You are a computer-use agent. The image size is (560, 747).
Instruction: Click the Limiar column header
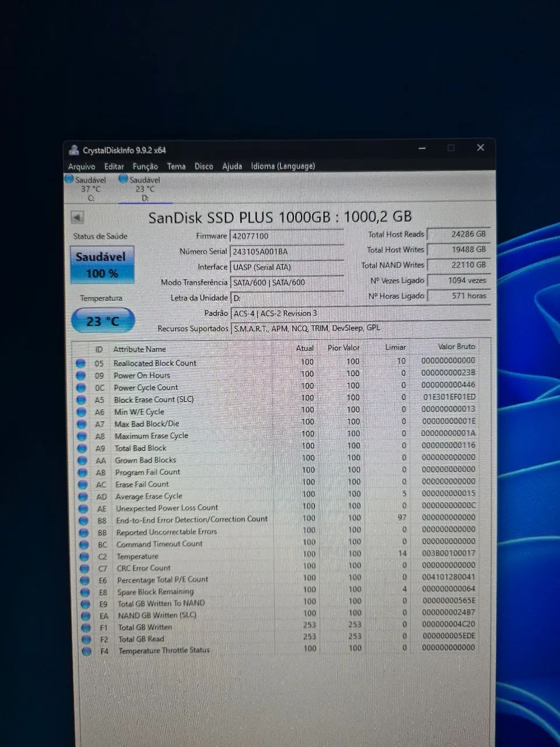tap(395, 347)
